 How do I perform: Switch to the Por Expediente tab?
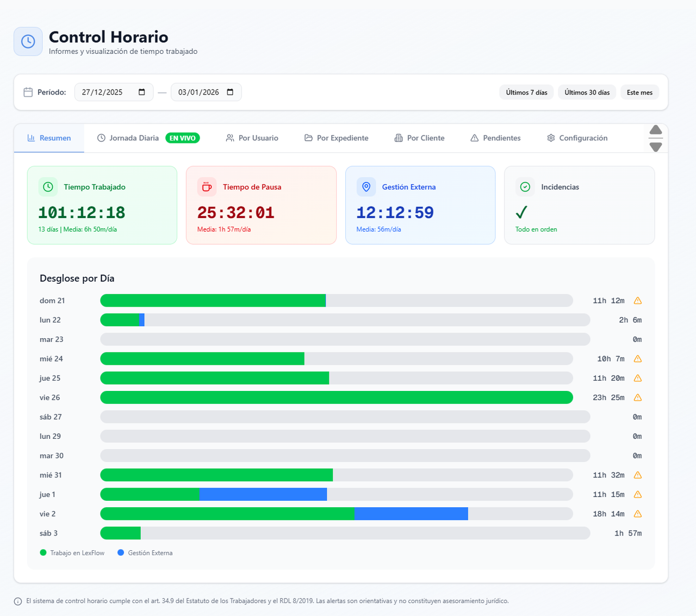click(x=336, y=138)
